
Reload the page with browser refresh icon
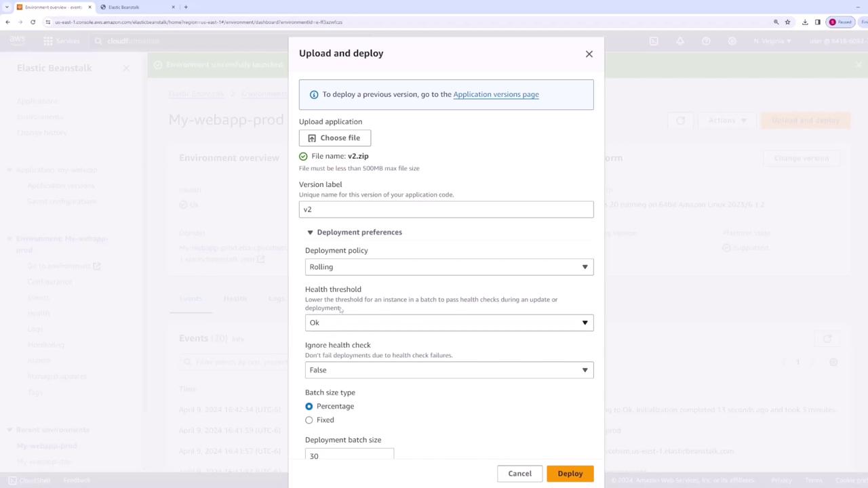coord(33,22)
